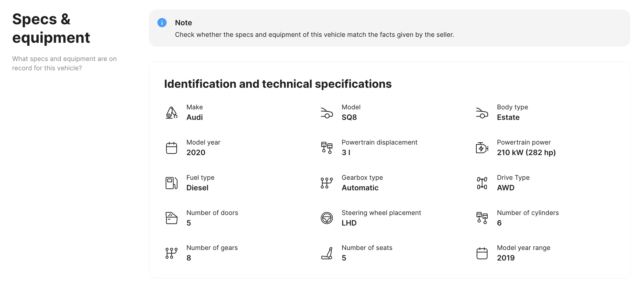Click the fuel pump icon for Fuel type
This screenshot has height=291, width=644.
(x=172, y=183)
